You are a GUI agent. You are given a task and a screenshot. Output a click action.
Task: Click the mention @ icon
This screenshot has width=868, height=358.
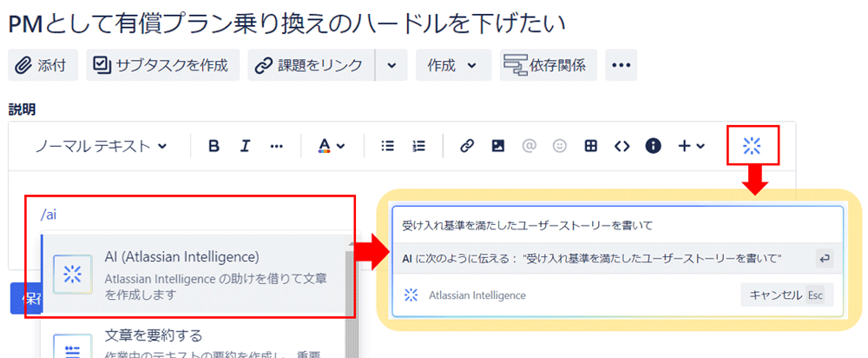point(529,146)
